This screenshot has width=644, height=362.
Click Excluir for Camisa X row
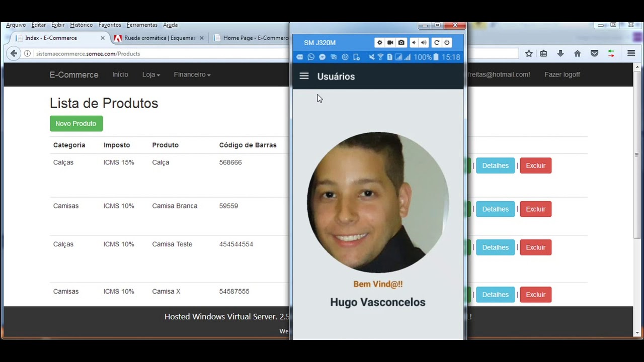click(535, 295)
